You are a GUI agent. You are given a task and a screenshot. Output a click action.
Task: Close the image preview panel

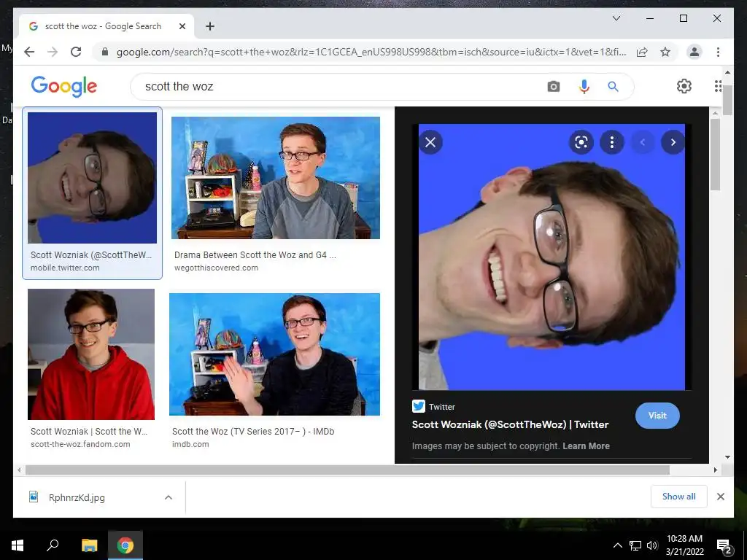430,142
